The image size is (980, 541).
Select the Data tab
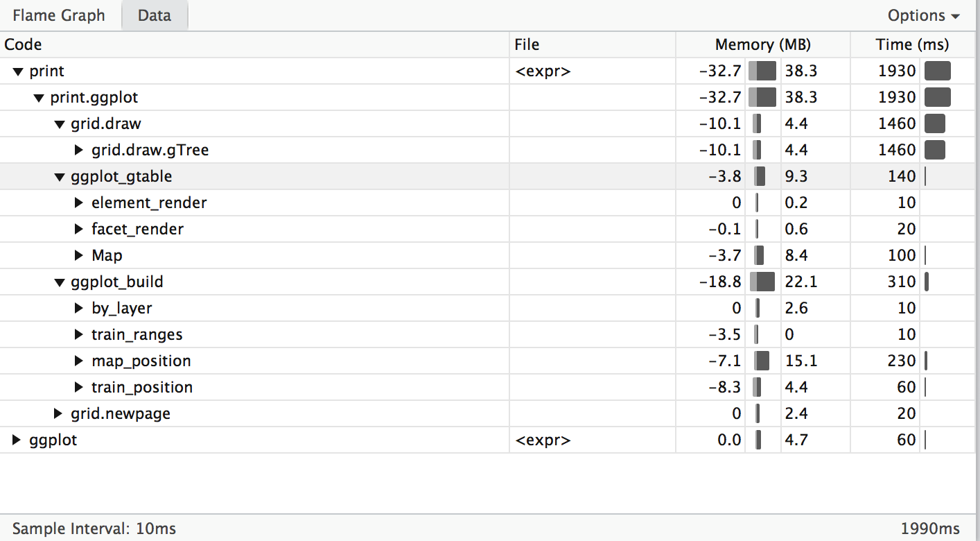click(155, 15)
